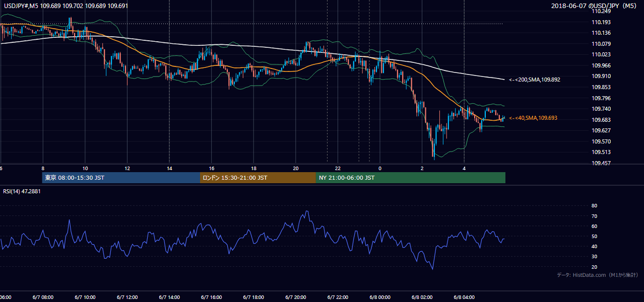Click the RSI scale value 60
This screenshot has height=302, width=644.
595,226
